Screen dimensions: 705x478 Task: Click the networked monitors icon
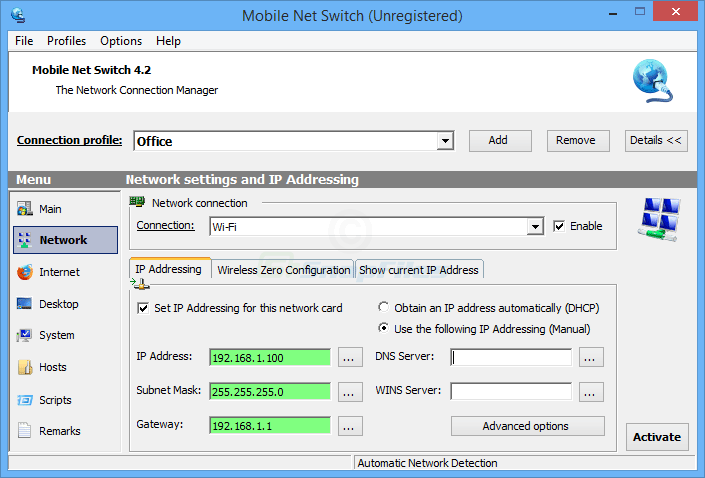pyautogui.click(x=659, y=219)
